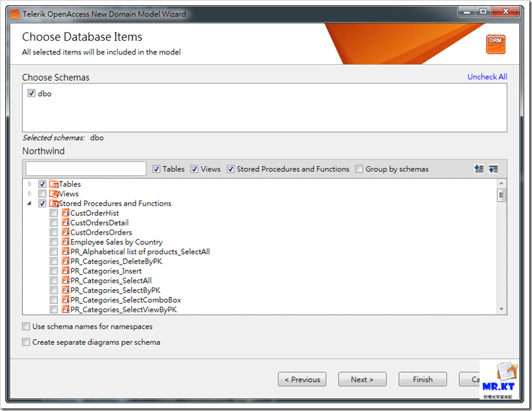Check the PR_Categories_SelectByPK checkbox
Viewport: 532px width, 411px height.
[x=54, y=290]
